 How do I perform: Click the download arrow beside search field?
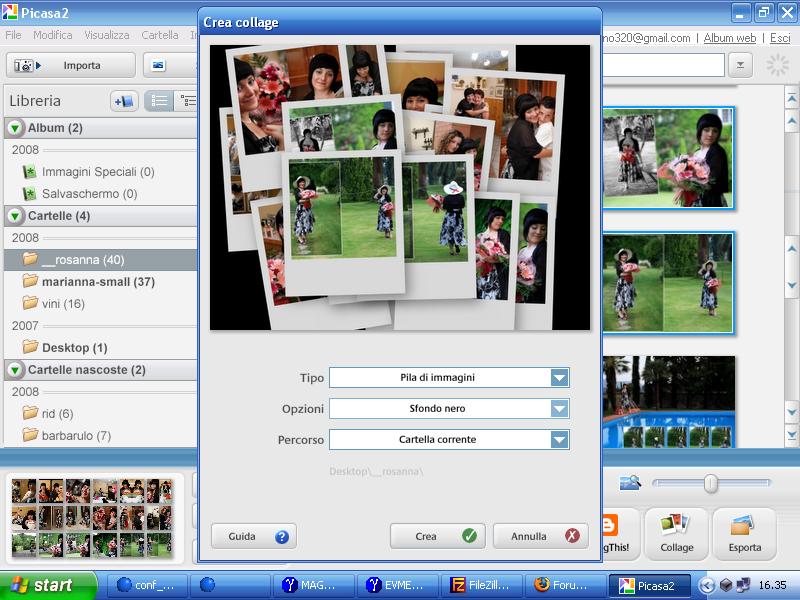coord(740,65)
